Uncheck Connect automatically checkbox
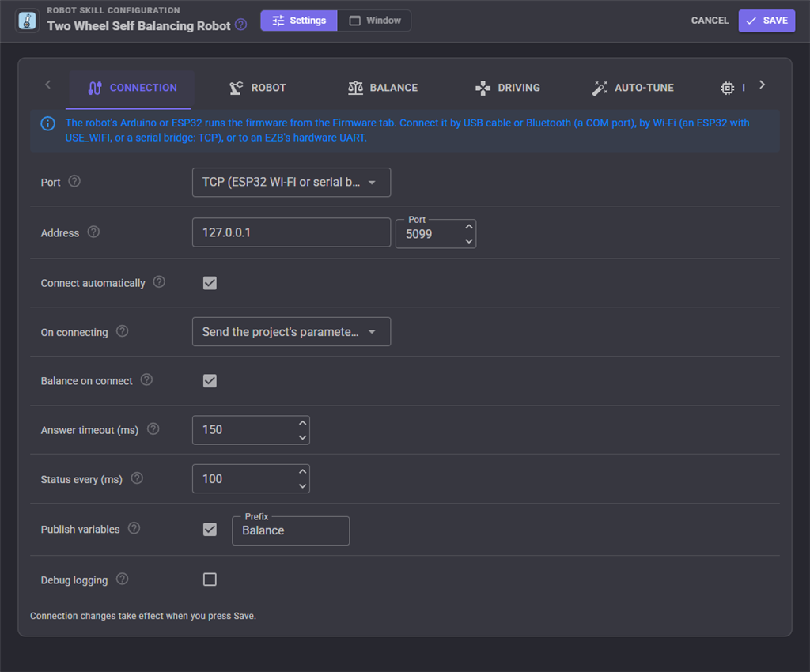Screen dimensions: 810x672 point(210,283)
